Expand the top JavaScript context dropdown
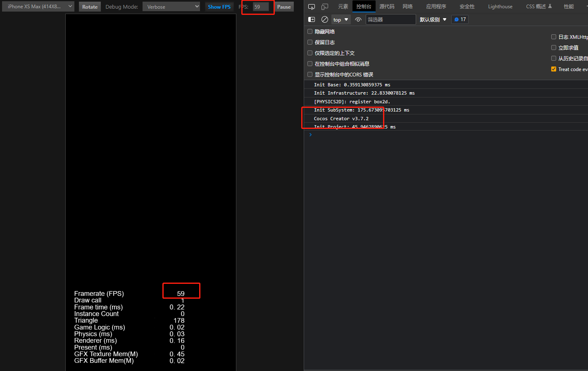588x371 pixels. 341,19
